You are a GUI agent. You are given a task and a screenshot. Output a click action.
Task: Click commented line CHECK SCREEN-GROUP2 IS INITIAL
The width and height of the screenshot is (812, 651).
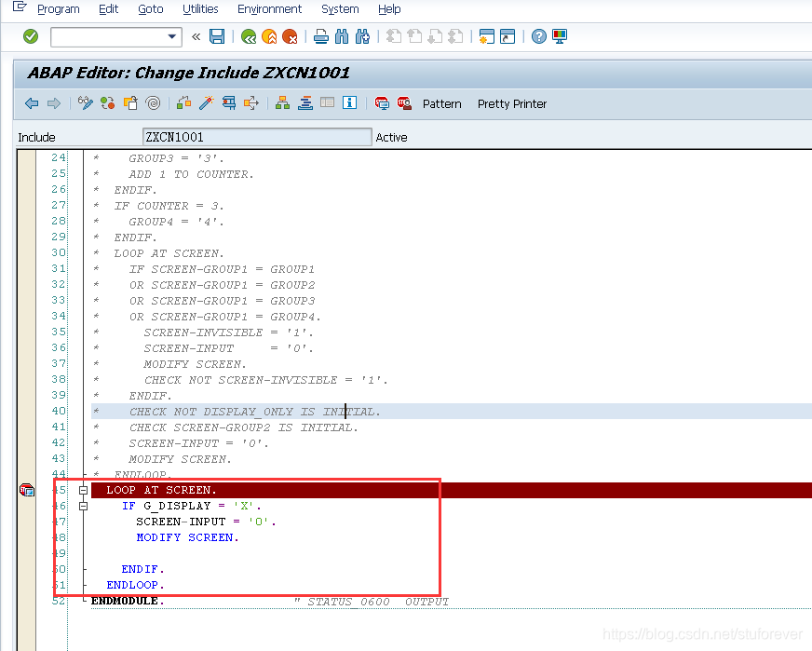tap(243, 427)
